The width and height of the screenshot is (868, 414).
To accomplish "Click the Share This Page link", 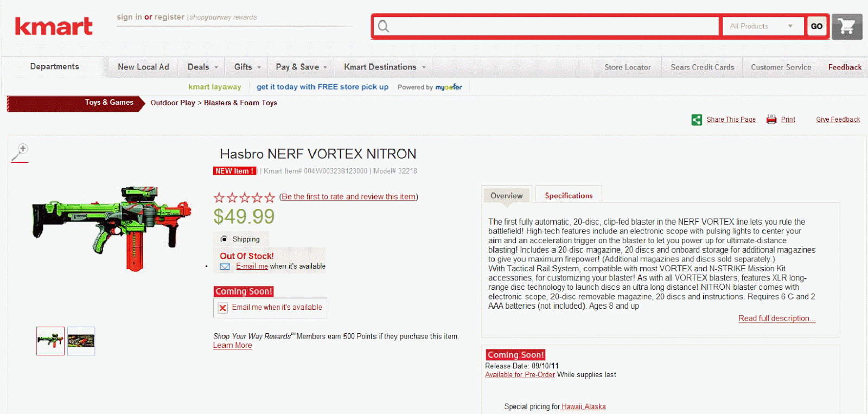I will pos(731,119).
